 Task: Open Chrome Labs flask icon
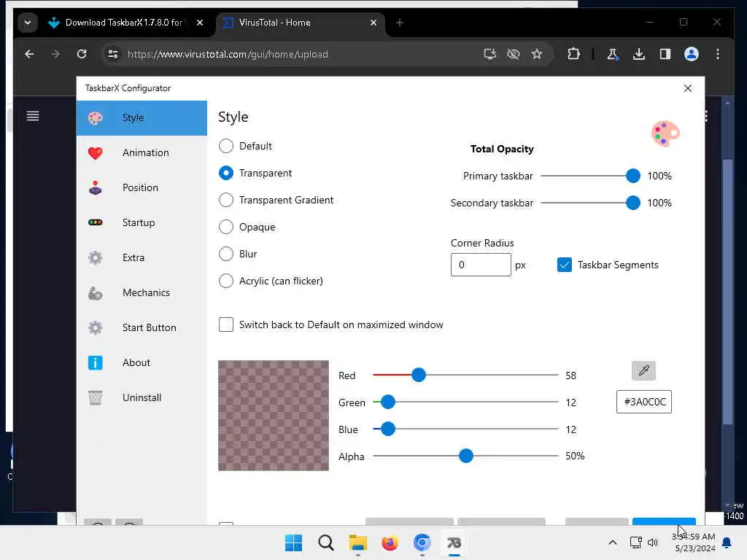[x=613, y=54]
